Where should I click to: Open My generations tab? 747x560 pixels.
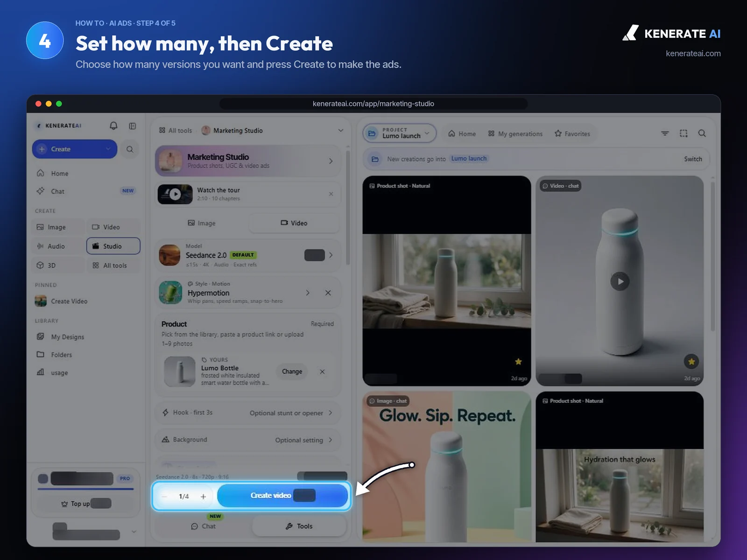pyautogui.click(x=515, y=134)
